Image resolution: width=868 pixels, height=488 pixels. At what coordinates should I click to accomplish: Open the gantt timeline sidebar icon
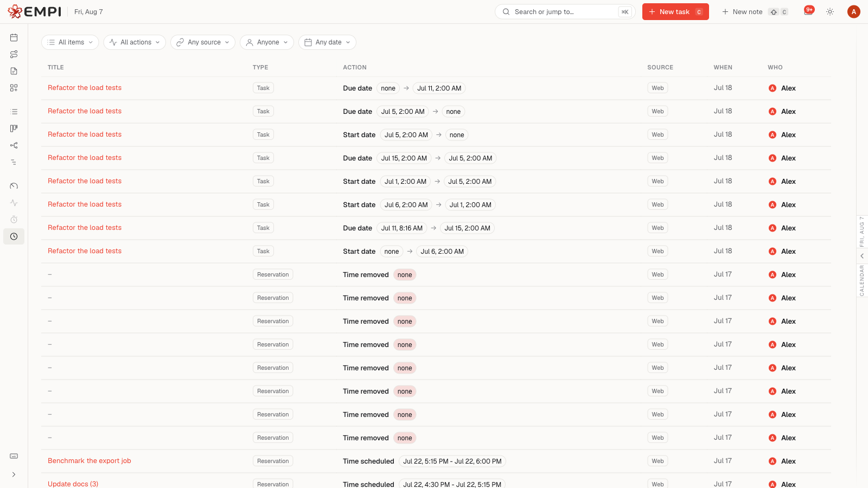(x=14, y=162)
